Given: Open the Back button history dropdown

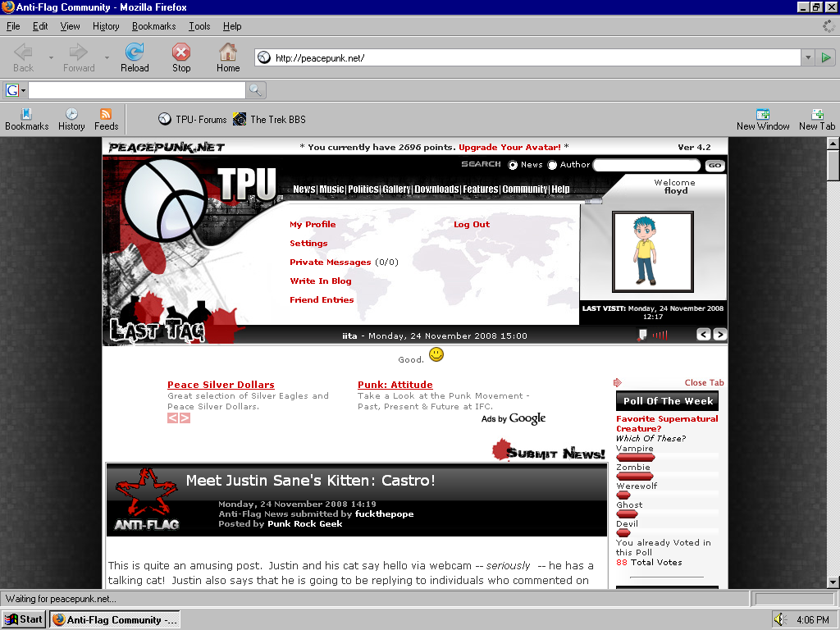Looking at the screenshot, I should (51, 57).
